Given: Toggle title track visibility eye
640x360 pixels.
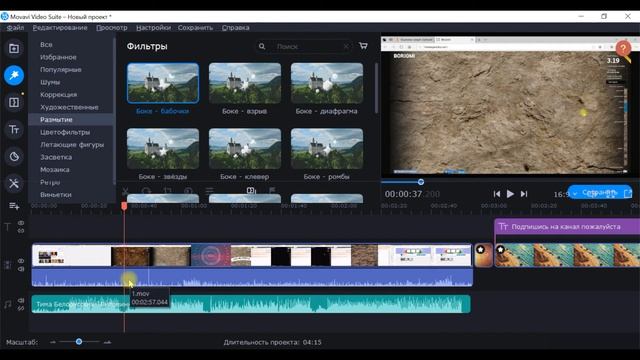Looking at the screenshot, I should (x=21, y=223).
